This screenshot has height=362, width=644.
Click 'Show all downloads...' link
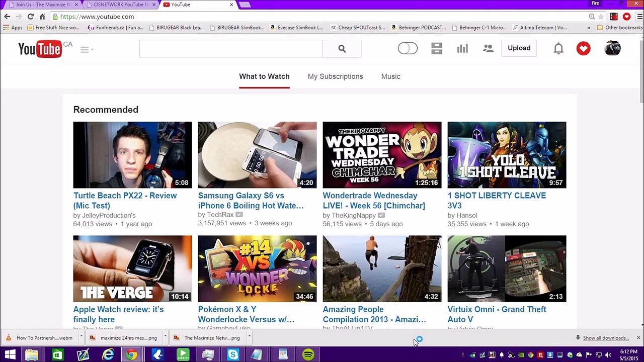pyautogui.click(x=606, y=338)
